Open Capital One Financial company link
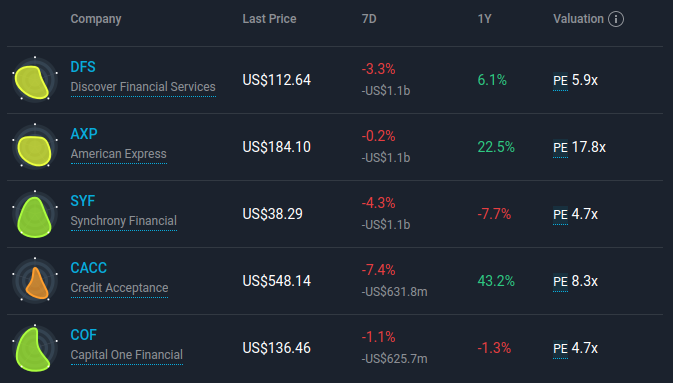Image resolution: width=673 pixels, height=383 pixels. coord(127,355)
